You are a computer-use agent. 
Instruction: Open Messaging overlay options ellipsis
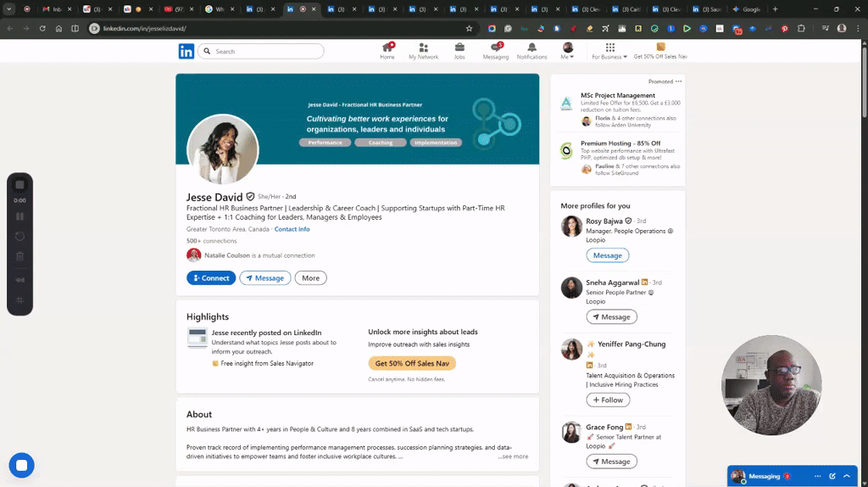click(x=818, y=477)
